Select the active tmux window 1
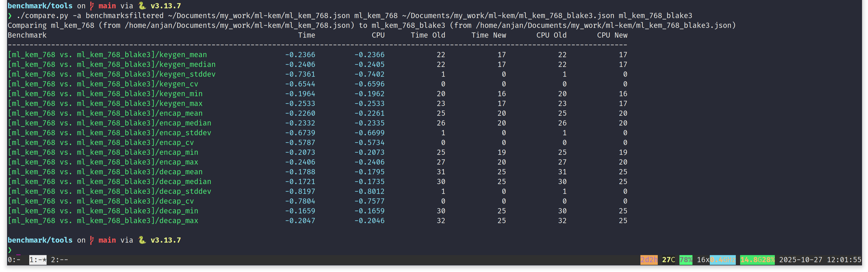 click(38, 260)
